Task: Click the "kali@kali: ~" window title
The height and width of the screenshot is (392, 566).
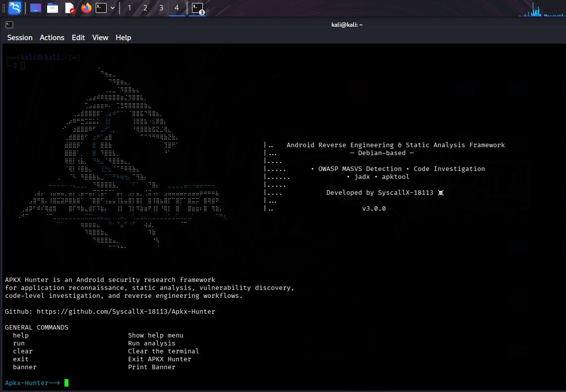Action: 347,24
